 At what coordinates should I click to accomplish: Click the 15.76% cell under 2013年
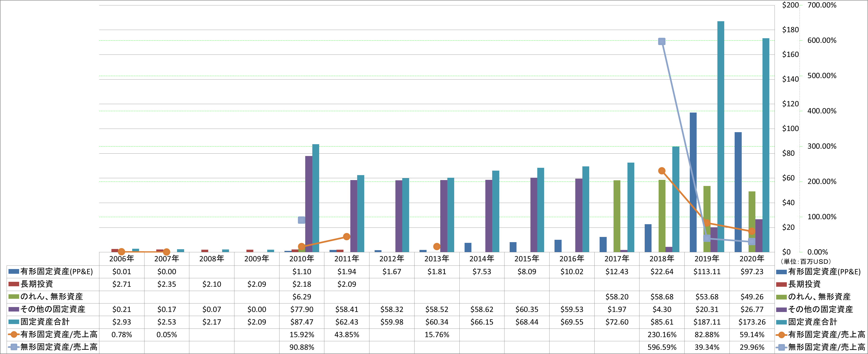437,335
